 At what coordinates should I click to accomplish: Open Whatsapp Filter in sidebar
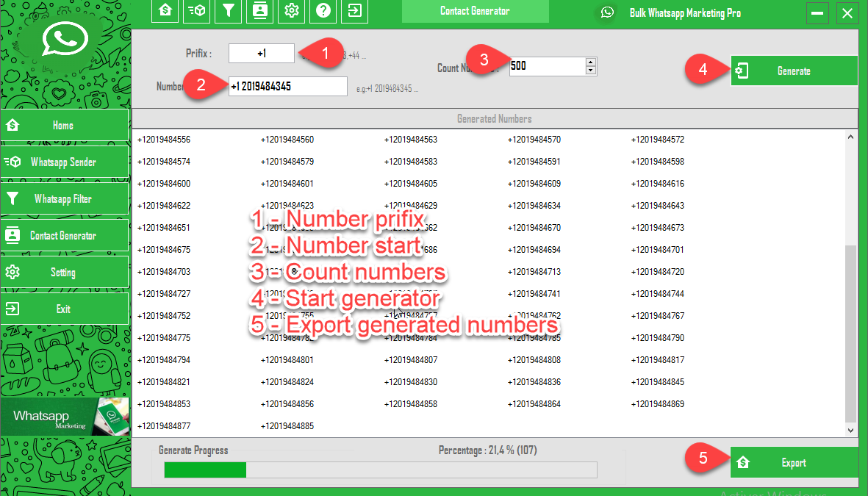65,199
